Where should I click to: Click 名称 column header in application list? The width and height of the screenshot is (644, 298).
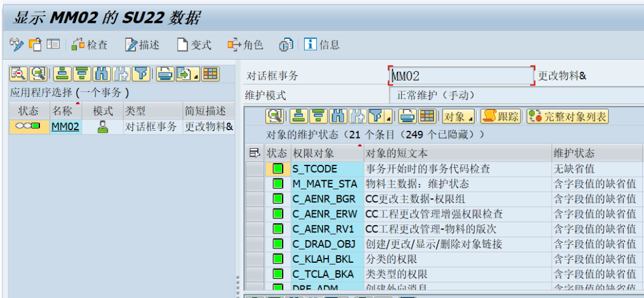(66, 110)
